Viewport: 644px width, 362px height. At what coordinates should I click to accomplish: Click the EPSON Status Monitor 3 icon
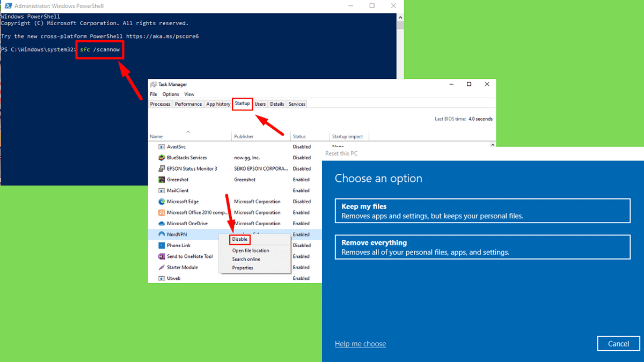tap(162, 168)
